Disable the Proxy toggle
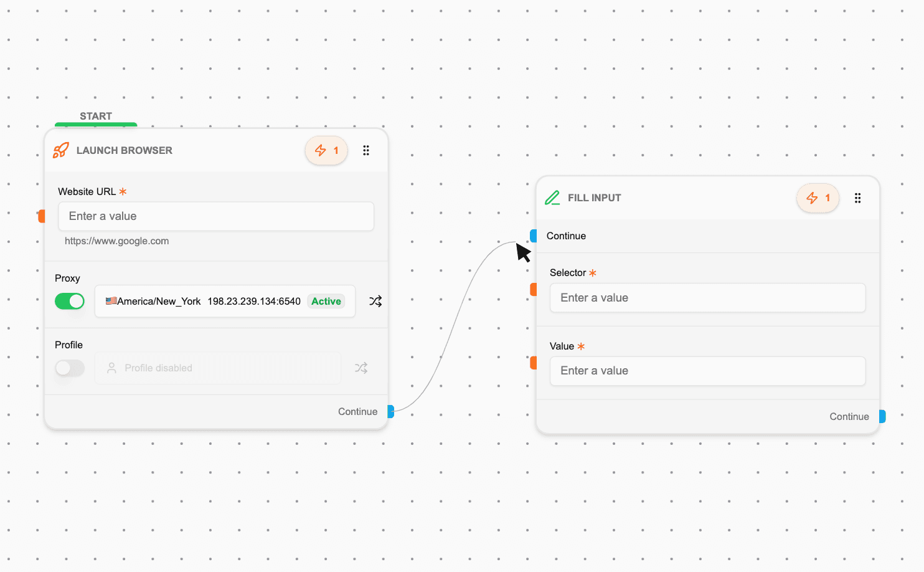 click(x=69, y=301)
